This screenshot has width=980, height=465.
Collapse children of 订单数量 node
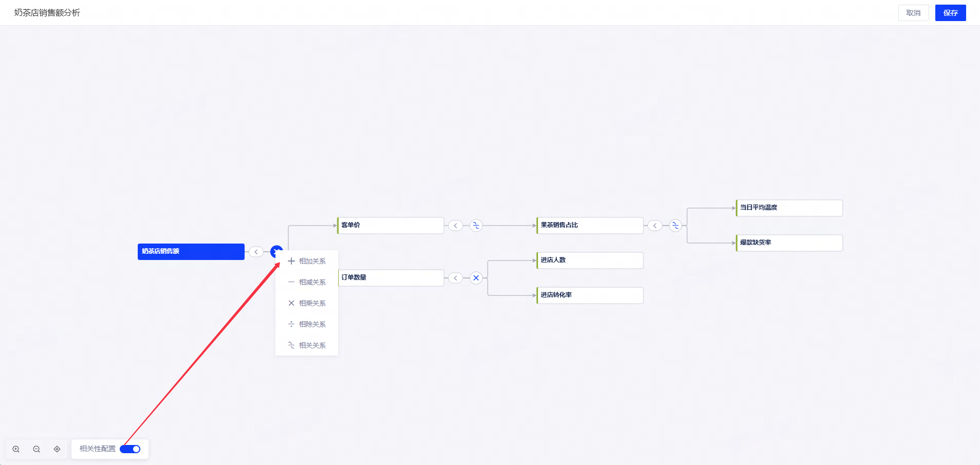(x=455, y=278)
